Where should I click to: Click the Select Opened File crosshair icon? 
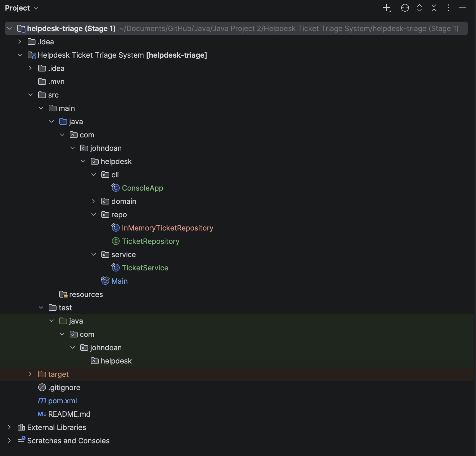point(405,8)
